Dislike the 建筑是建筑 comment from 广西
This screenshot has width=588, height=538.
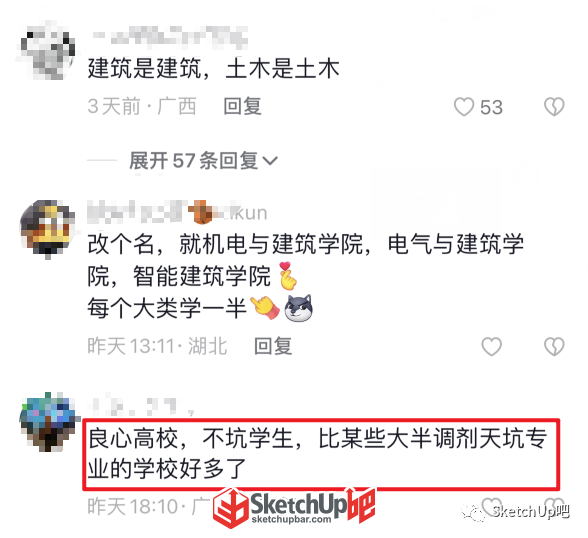[x=554, y=107]
